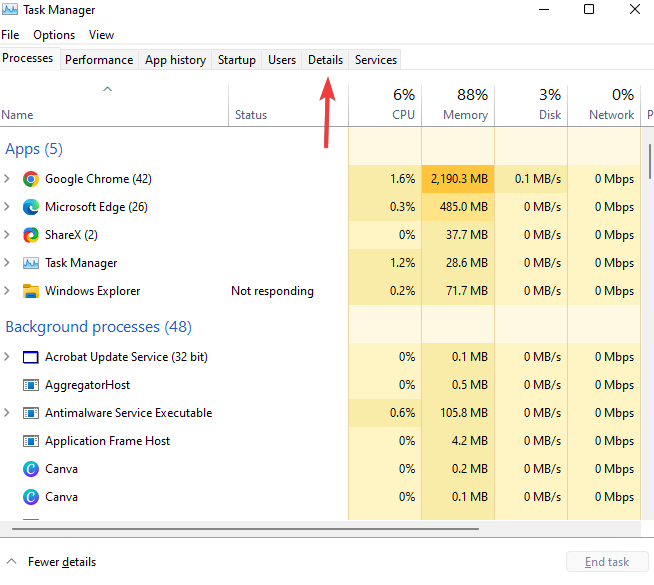Click the 2,190.3 MB memory cell

coord(458,179)
